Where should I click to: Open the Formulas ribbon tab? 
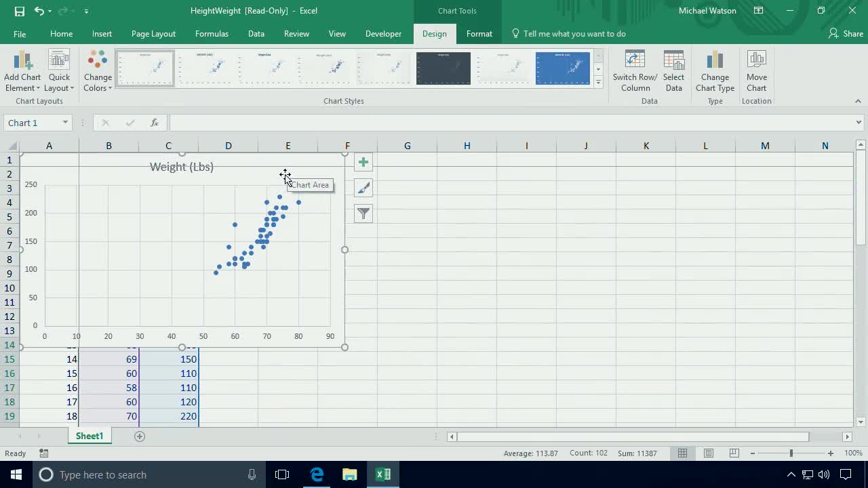click(x=212, y=33)
